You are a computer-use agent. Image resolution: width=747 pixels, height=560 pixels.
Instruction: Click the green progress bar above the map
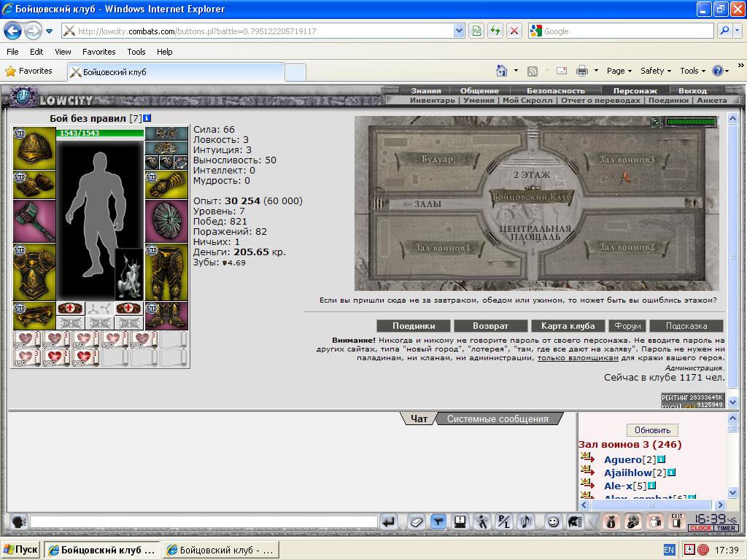(691, 122)
